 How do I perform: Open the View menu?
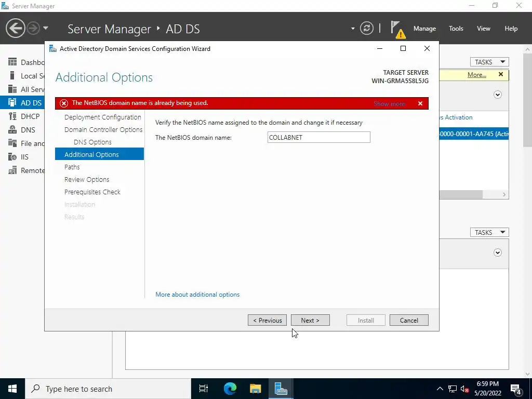click(484, 29)
